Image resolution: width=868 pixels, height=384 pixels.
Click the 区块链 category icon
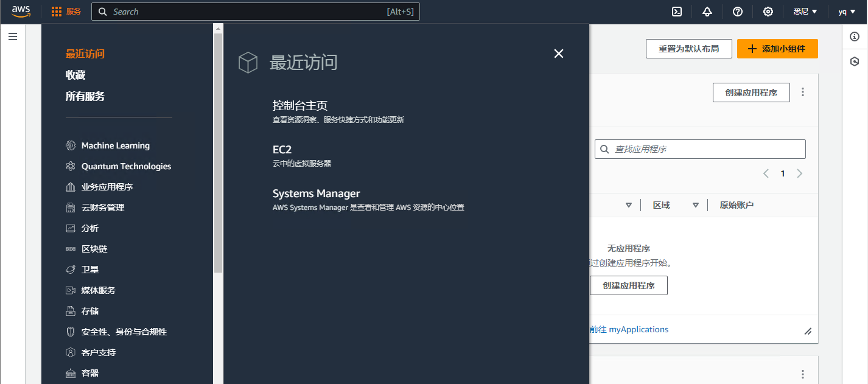tap(70, 249)
